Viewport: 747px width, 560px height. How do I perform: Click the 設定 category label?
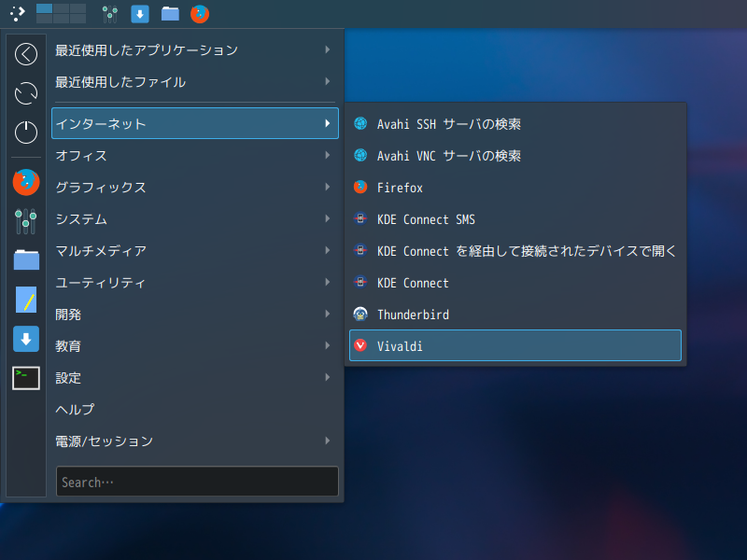[68, 378]
